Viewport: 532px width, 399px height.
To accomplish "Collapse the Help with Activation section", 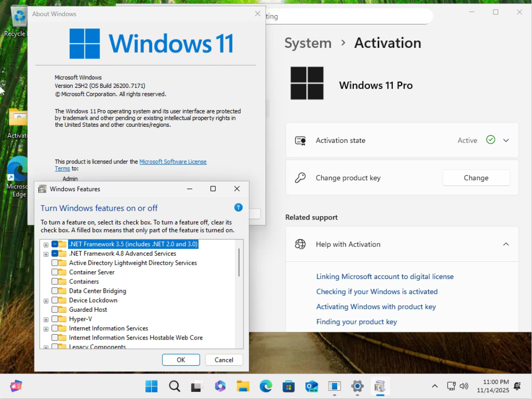I will (x=506, y=244).
